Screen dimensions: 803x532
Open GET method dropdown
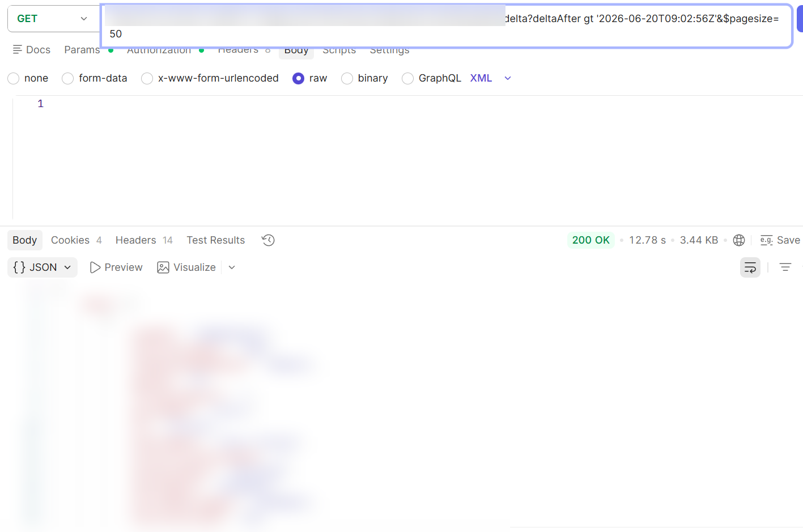[52, 19]
